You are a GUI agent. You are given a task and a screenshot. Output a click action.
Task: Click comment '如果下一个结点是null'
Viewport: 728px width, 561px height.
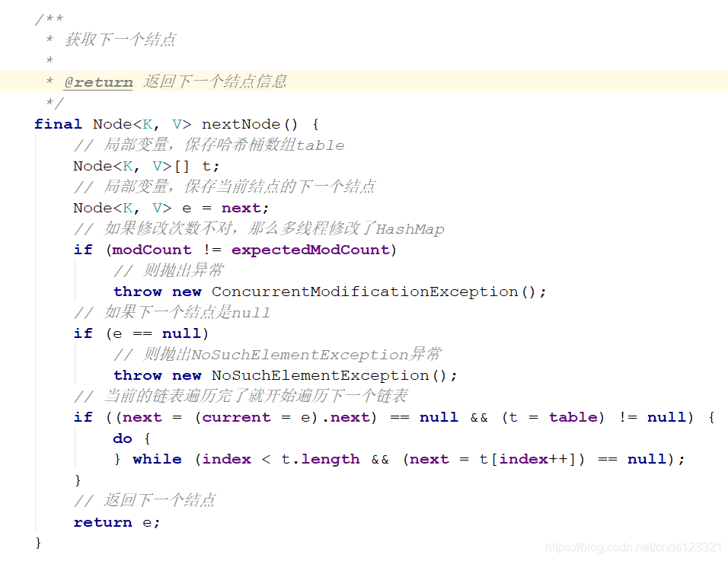(x=172, y=312)
